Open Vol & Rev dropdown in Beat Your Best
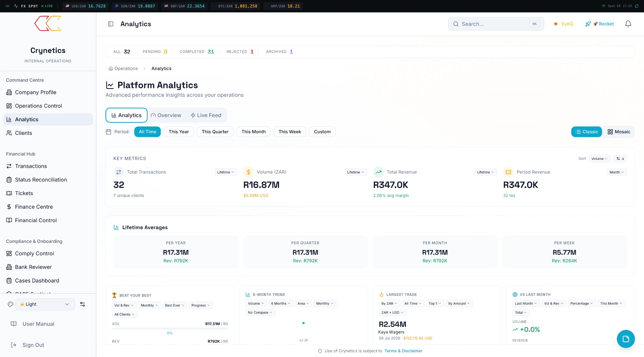 pyautogui.click(x=124, y=305)
